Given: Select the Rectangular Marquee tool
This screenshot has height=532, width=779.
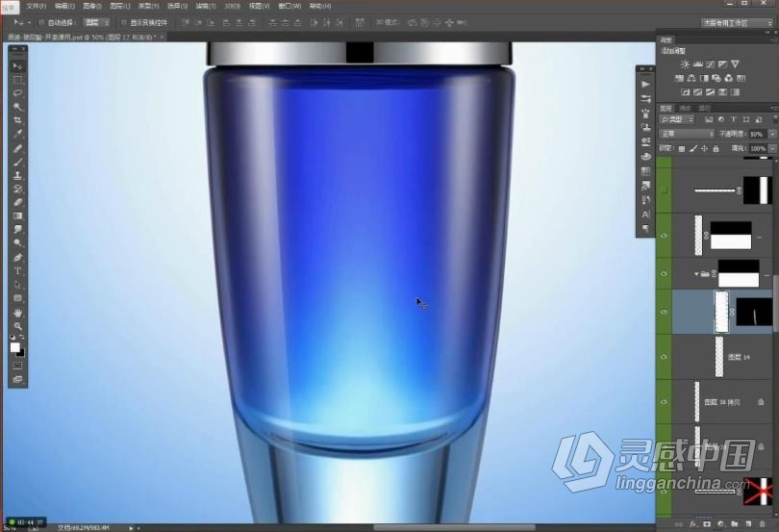Looking at the screenshot, I should coord(17,80).
